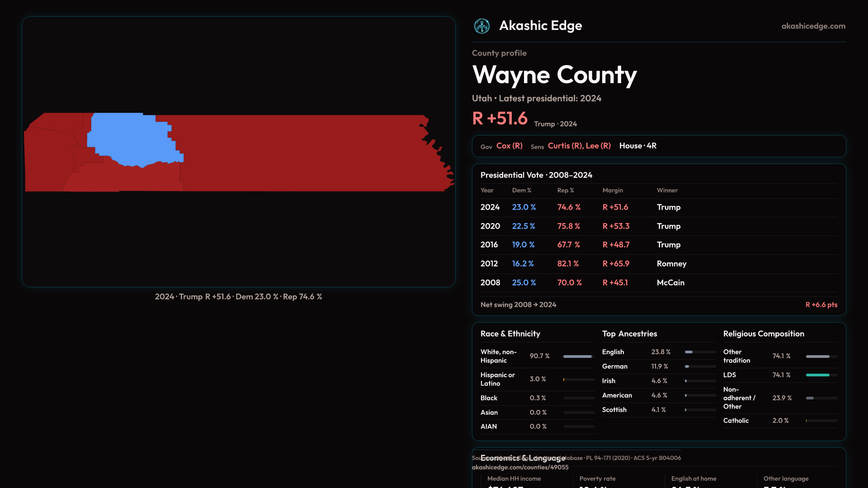The width and height of the screenshot is (868, 488).
Task: Click the Wayne County title heading
Action: pos(554,75)
